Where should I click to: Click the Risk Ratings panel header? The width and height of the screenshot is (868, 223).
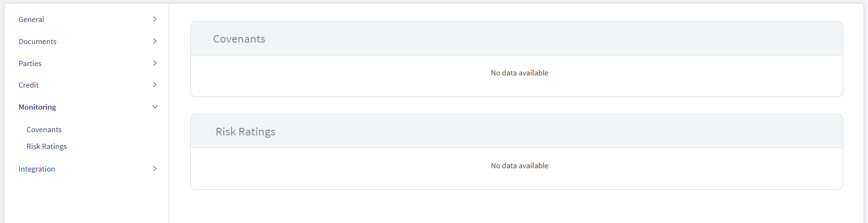516,131
